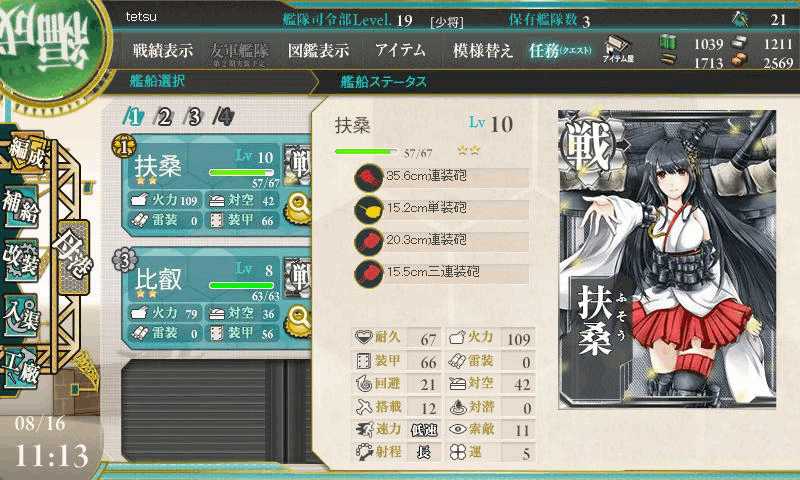Open the 入渠 docking sidebar icon
Viewport: 800px width, 480px height.
tap(21, 315)
